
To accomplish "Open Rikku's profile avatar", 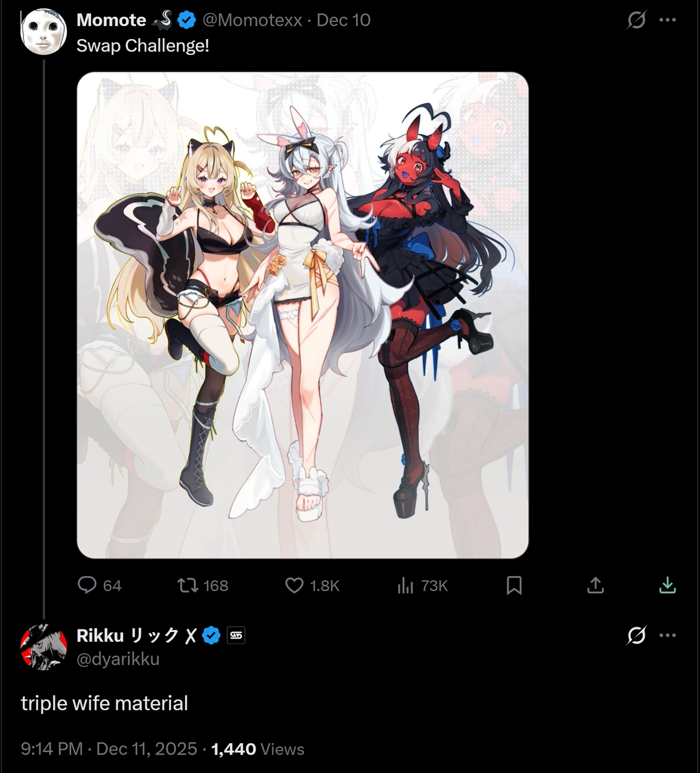I will pos(44,647).
